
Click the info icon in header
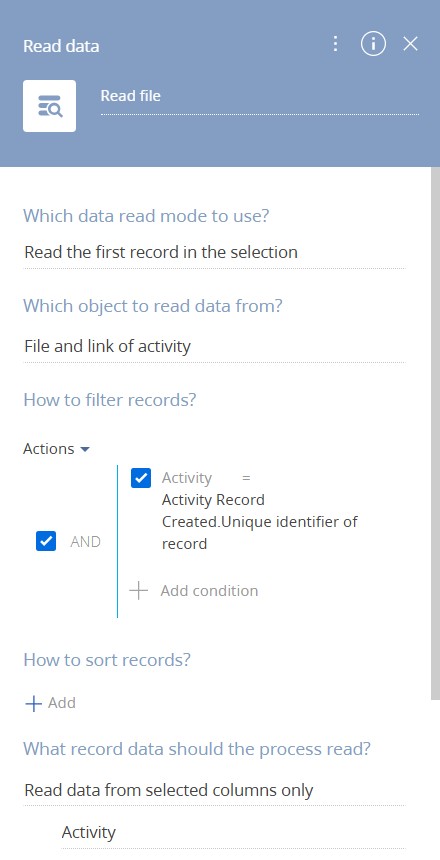pos(373,44)
